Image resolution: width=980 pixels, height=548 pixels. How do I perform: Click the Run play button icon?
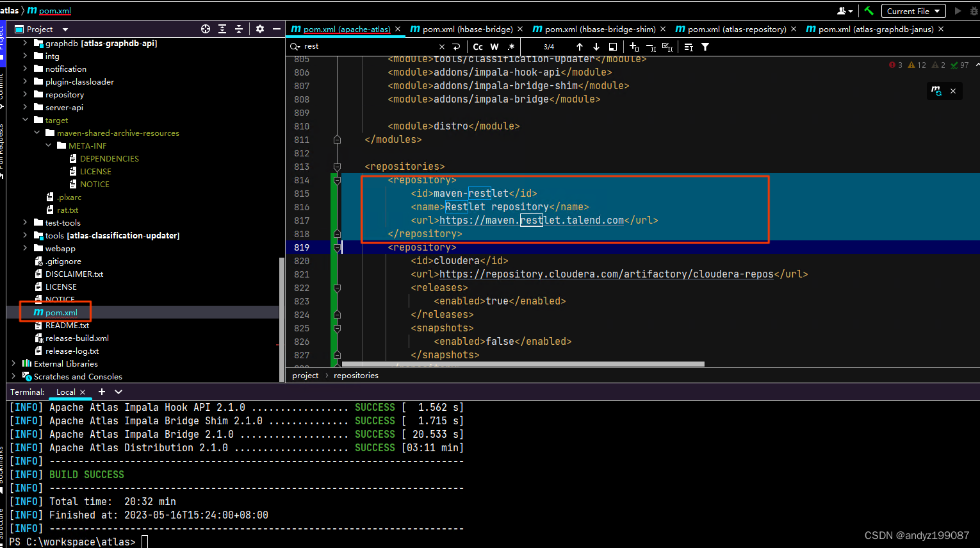point(957,11)
